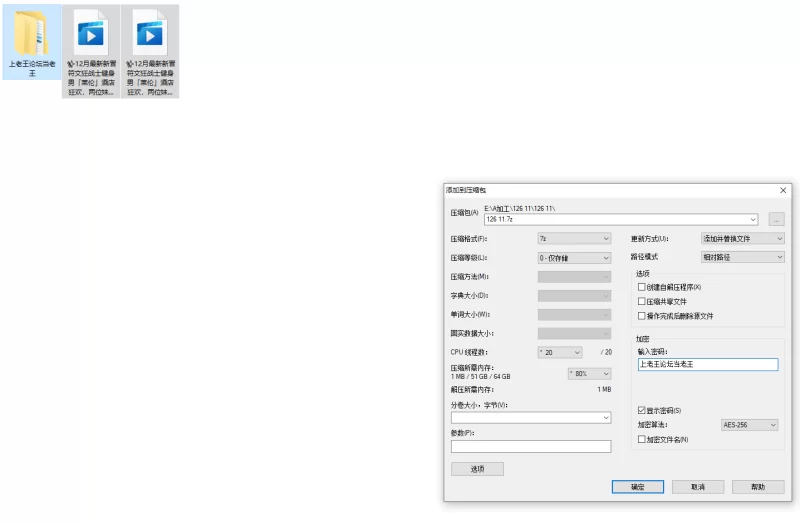Click the 解压所需内存 value 1 MB
Viewport: 800px width, 523px height.
(x=604, y=389)
